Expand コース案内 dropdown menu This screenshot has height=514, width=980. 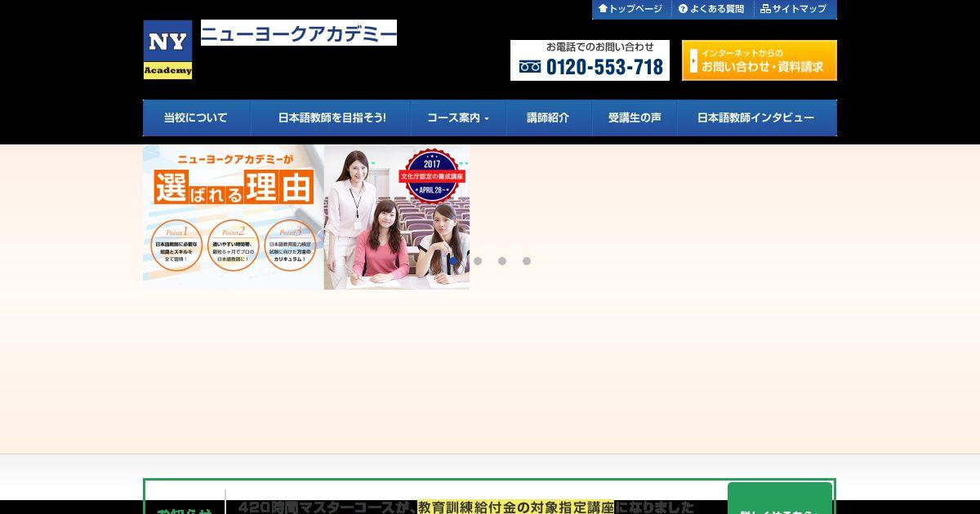coord(458,117)
